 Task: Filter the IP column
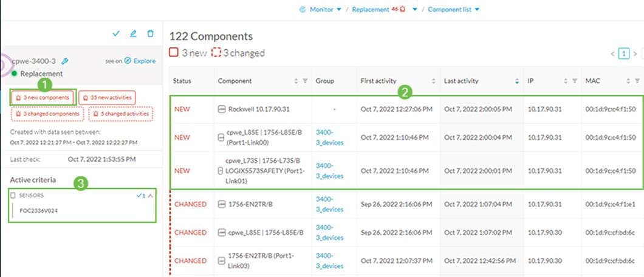click(x=575, y=81)
